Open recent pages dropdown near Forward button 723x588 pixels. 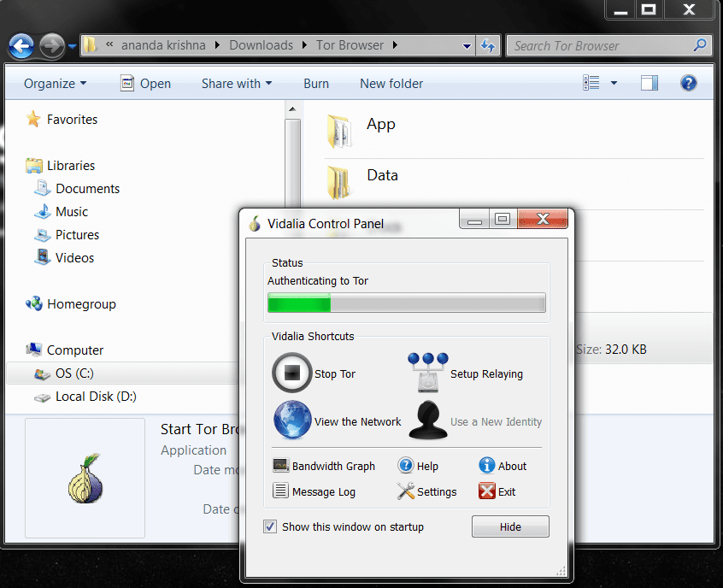[72, 45]
